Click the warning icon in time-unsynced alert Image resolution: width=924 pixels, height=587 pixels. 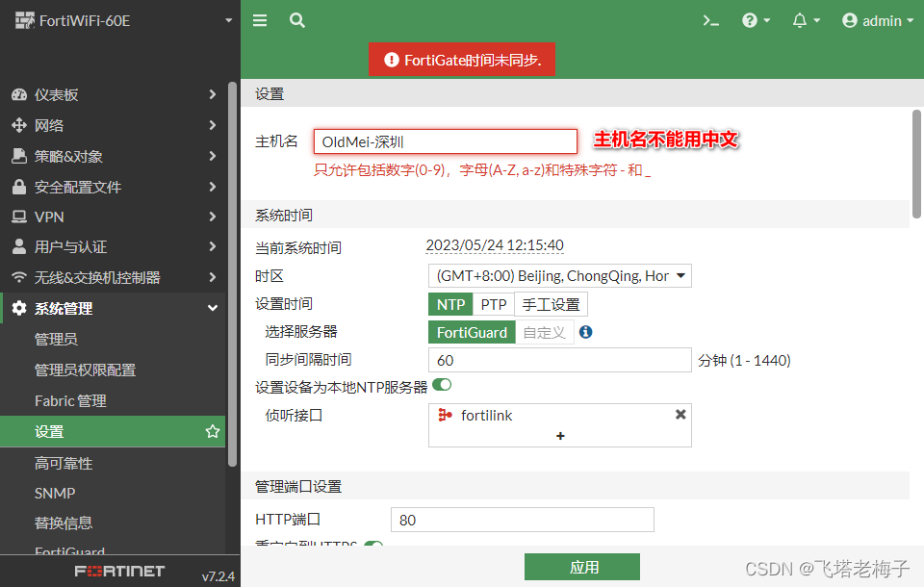coord(392,60)
